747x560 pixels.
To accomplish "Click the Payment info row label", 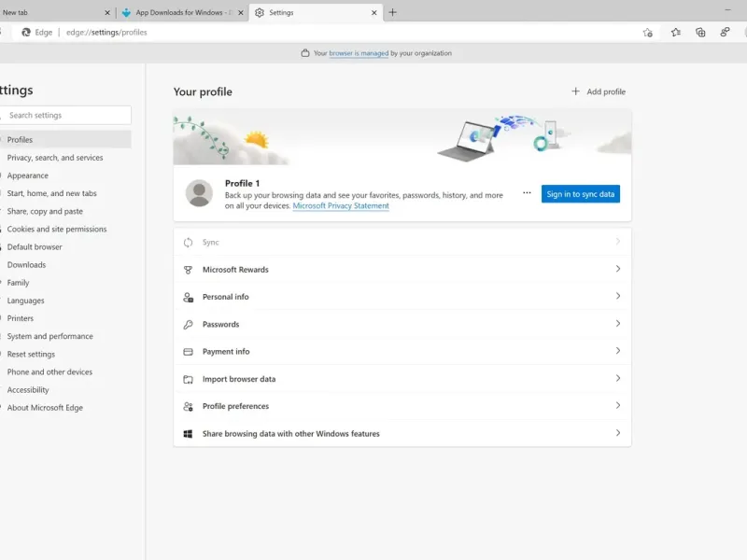I will [226, 352].
